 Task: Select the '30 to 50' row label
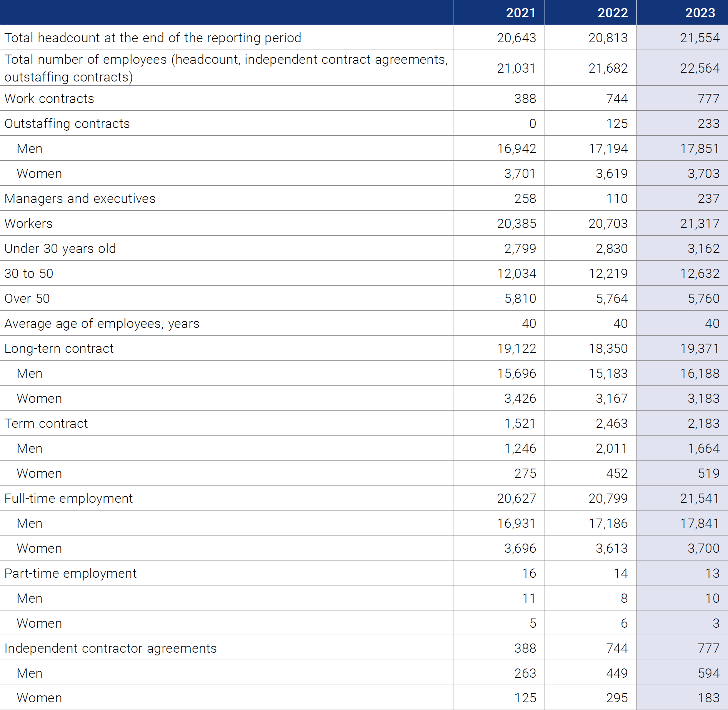coord(29,273)
